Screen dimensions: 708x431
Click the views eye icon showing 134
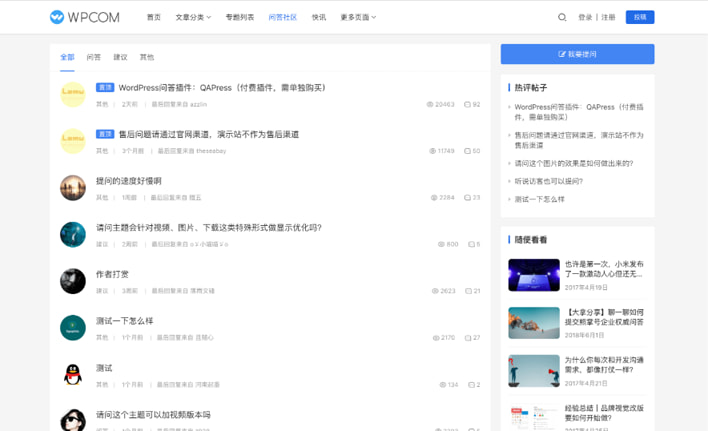(442, 385)
